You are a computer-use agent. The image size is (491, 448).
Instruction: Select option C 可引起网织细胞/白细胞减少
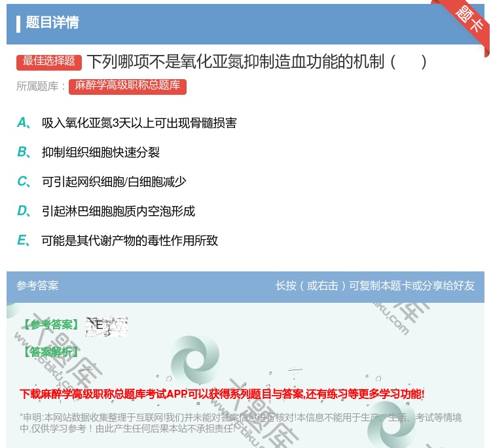click(x=101, y=182)
